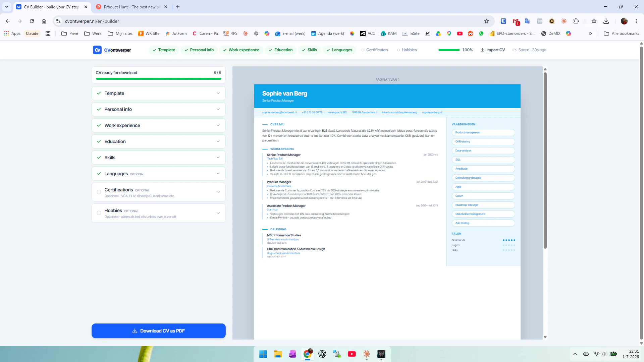Expand the Template section chevron
Screen dimensions: 644x362
coord(218,93)
